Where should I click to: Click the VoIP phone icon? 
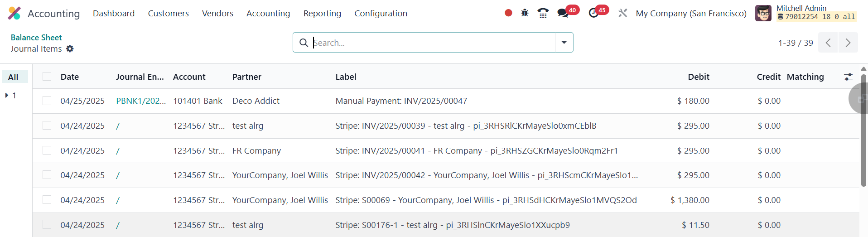543,13
